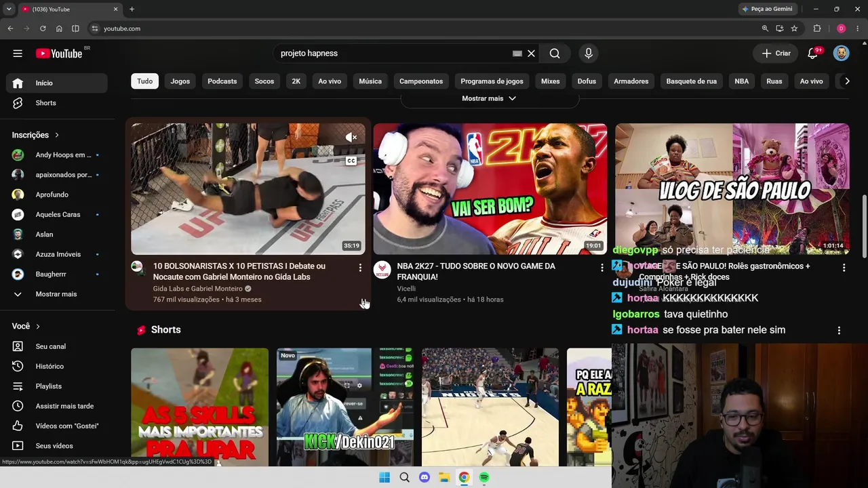
Task: Select the Podcasts chip
Action: tap(222, 81)
